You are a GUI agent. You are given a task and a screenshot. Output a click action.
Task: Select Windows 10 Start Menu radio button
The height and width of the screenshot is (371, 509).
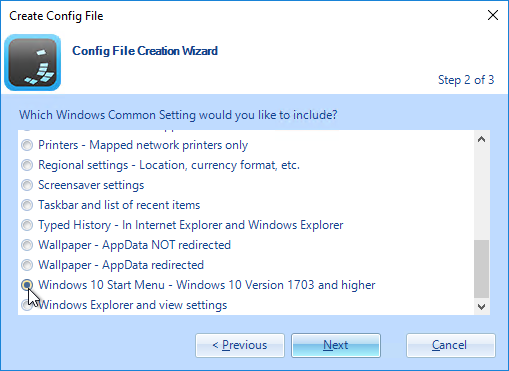coord(27,285)
